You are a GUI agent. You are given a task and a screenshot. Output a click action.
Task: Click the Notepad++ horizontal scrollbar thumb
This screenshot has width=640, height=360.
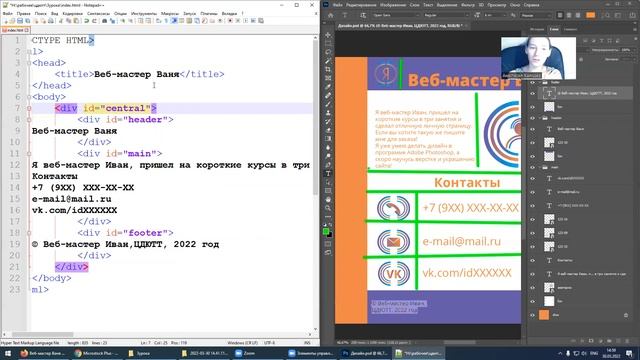point(42,334)
